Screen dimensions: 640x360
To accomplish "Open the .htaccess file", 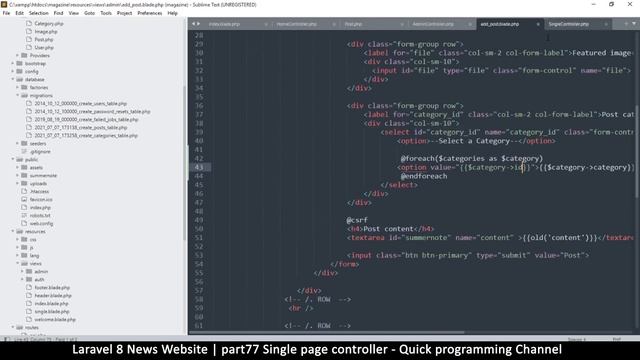I will coord(39,191).
